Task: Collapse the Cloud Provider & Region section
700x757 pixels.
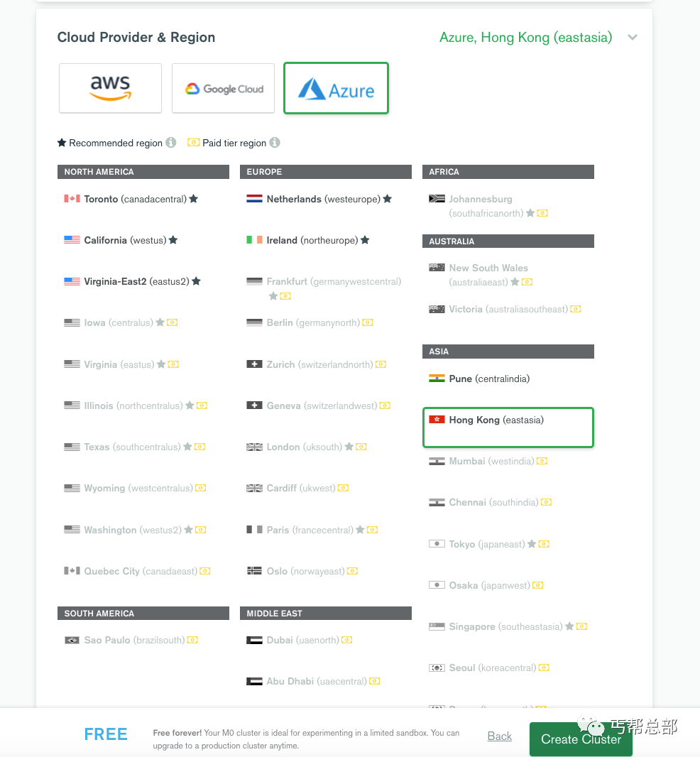Action: (633, 38)
